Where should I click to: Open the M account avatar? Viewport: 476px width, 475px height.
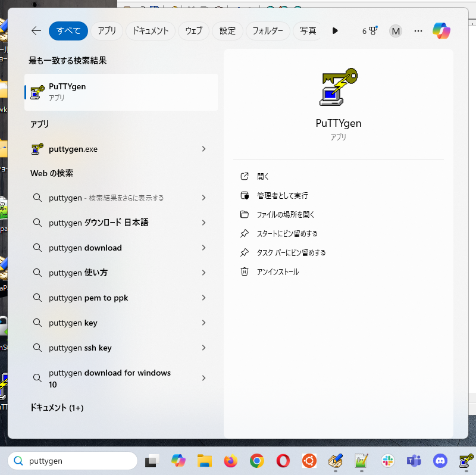coord(396,31)
